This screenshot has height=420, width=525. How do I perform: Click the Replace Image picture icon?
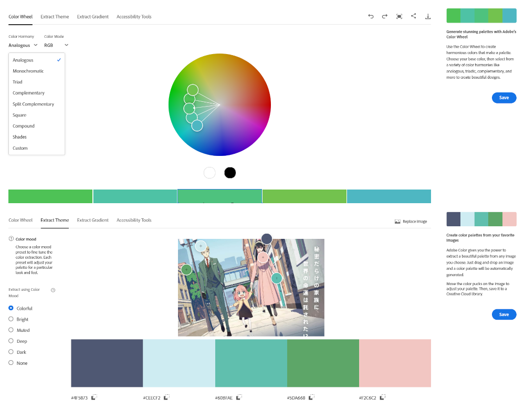coord(397,222)
